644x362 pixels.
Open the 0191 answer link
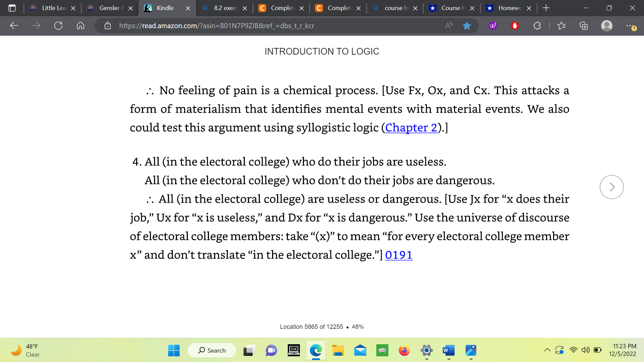click(399, 255)
